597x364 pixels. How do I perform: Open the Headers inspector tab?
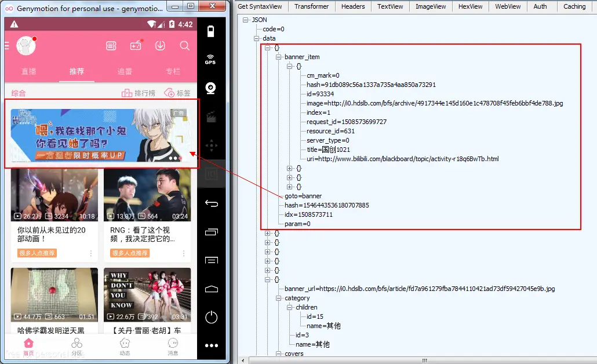click(353, 6)
